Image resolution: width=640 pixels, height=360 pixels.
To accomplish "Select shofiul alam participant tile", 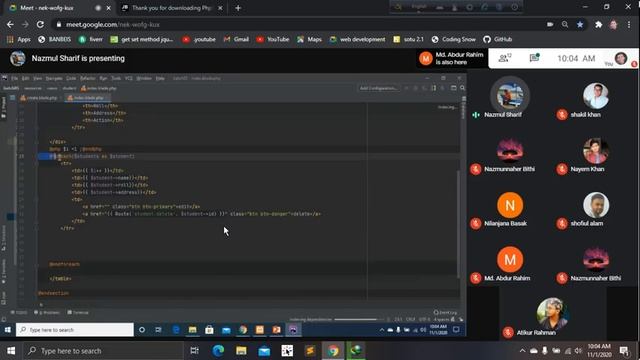I will tap(596, 209).
